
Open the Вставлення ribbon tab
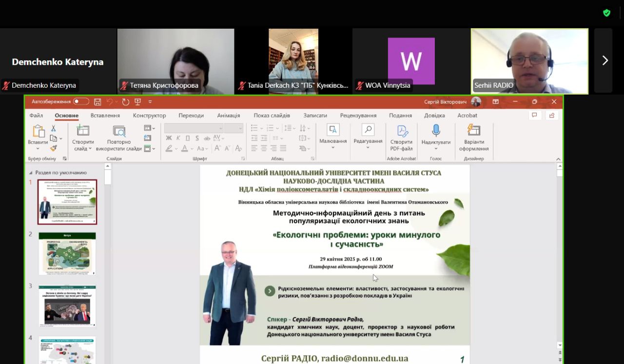(x=105, y=115)
